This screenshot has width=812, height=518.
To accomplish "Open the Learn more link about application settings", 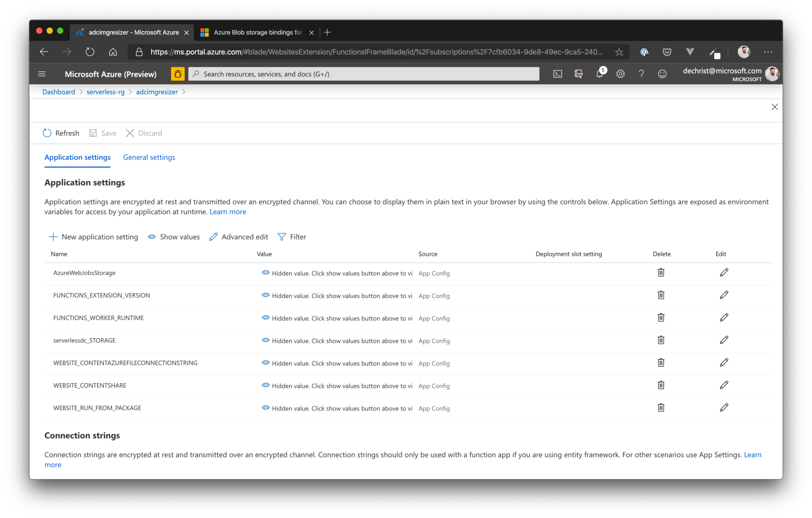I will tap(228, 212).
